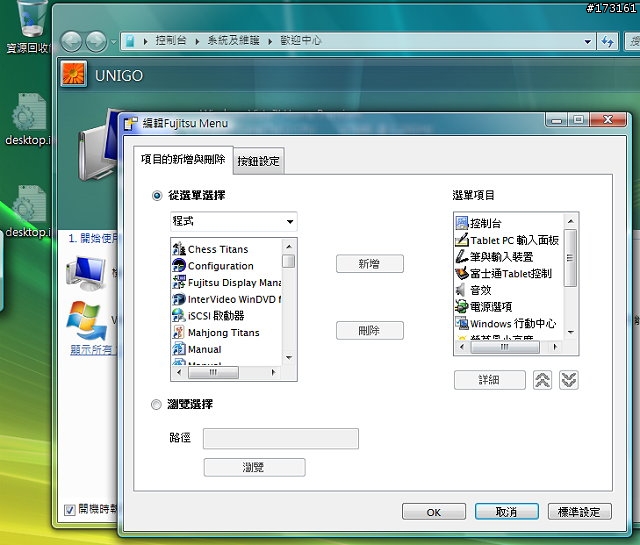Select the Chess Titans icon in program list

tap(179, 249)
